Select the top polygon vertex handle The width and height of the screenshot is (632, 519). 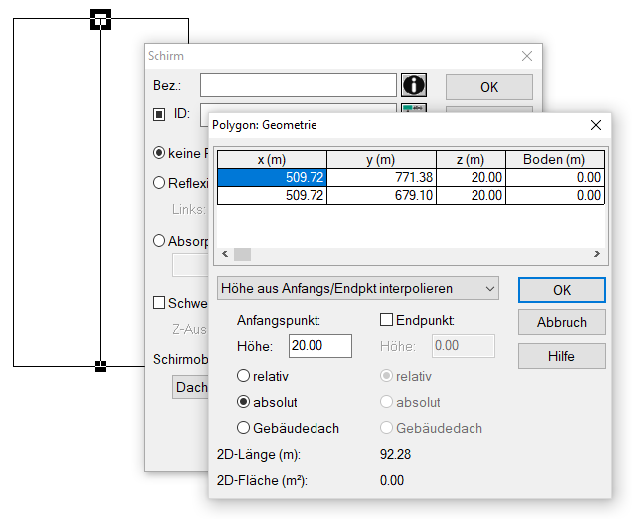(x=100, y=19)
